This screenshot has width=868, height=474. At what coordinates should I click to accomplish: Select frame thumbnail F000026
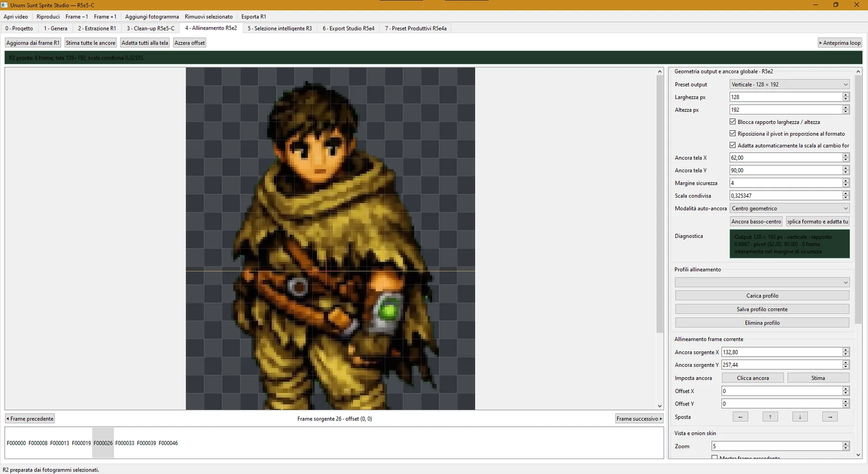coord(103,443)
